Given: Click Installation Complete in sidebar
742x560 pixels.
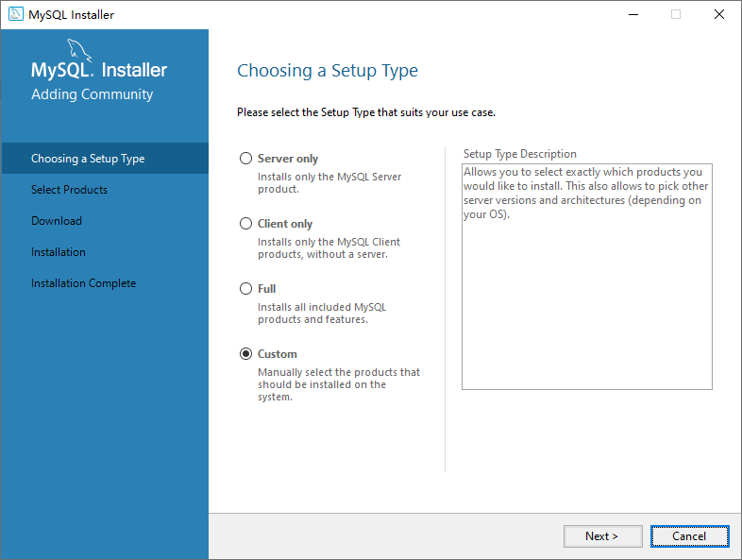Looking at the screenshot, I should 83,283.
